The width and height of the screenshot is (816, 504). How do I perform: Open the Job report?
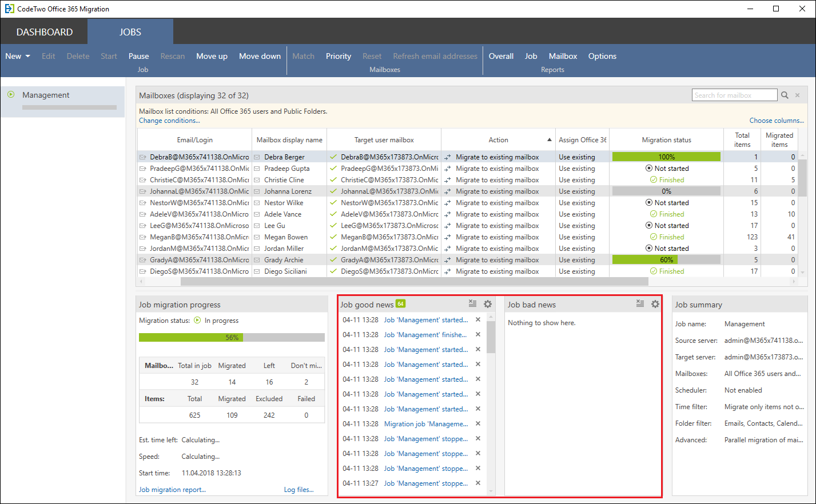(x=531, y=56)
